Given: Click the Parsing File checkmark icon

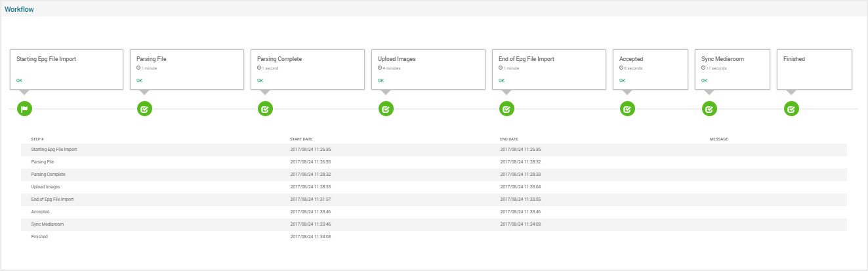Looking at the screenshot, I should pyautogui.click(x=144, y=109).
